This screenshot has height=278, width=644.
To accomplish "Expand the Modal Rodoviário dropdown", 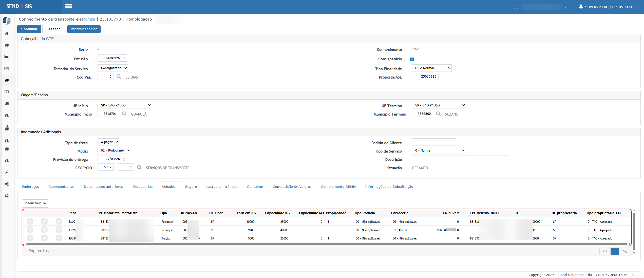I will point(114,150).
